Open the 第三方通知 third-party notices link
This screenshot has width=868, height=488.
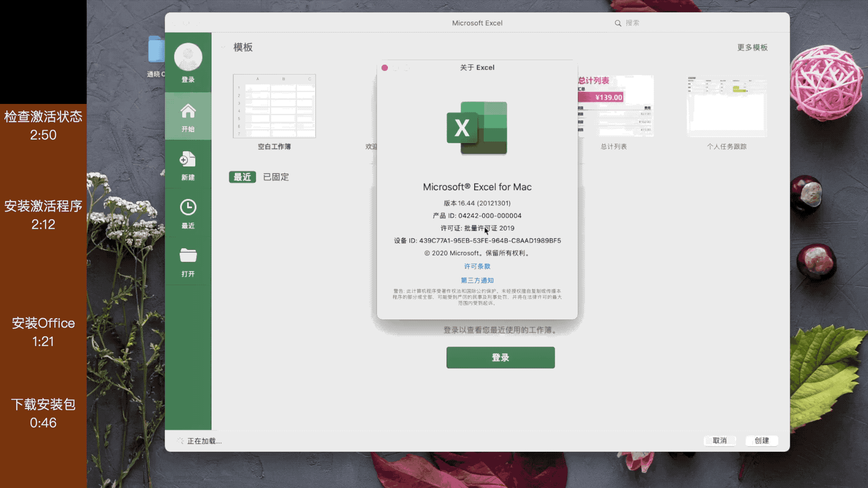pos(477,280)
